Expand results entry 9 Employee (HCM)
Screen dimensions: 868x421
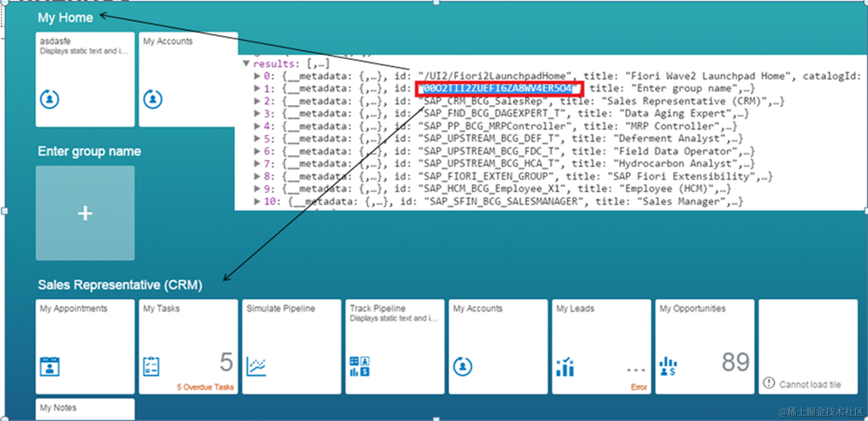[x=257, y=189]
